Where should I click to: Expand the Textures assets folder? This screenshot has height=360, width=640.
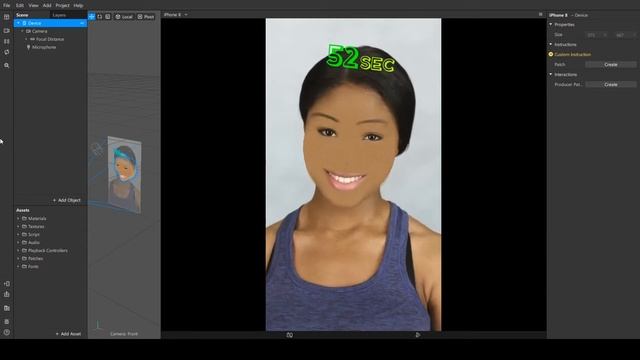click(18, 227)
